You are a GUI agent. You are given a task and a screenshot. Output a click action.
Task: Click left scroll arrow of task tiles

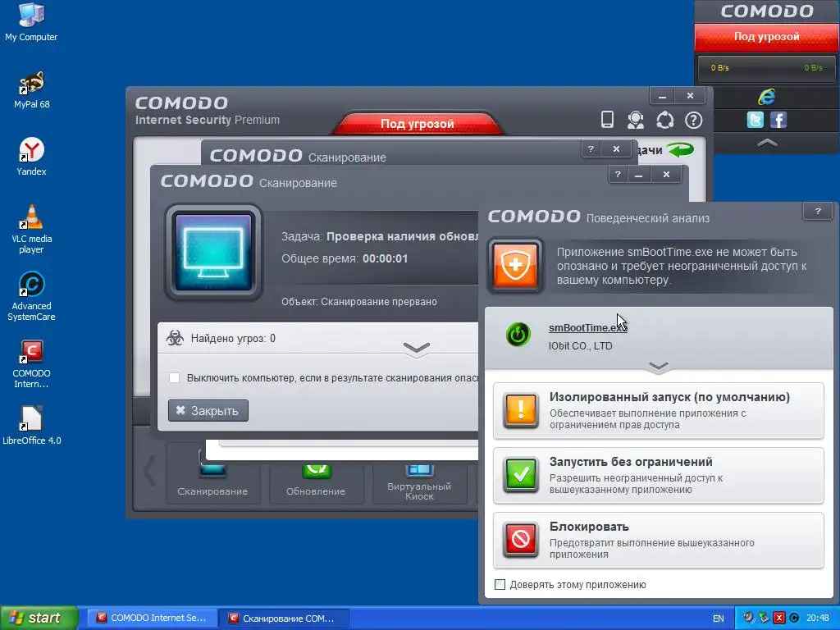(149, 472)
